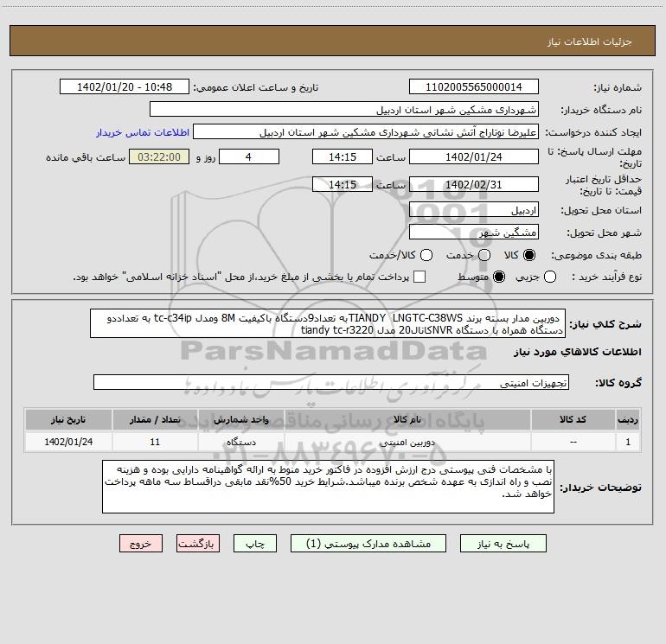Click the کد کالا column header
The width and height of the screenshot is (666, 644).
tap(573, 419)
